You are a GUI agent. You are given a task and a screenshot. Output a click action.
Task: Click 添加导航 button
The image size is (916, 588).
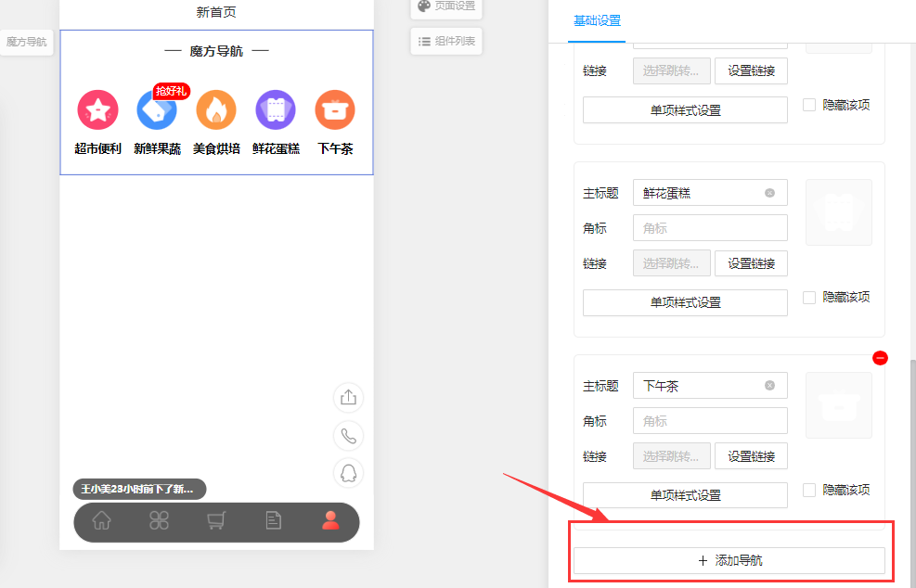[729, 560]
